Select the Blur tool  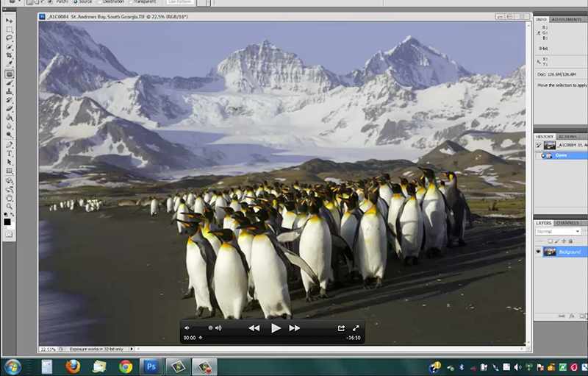coord(10,126)
